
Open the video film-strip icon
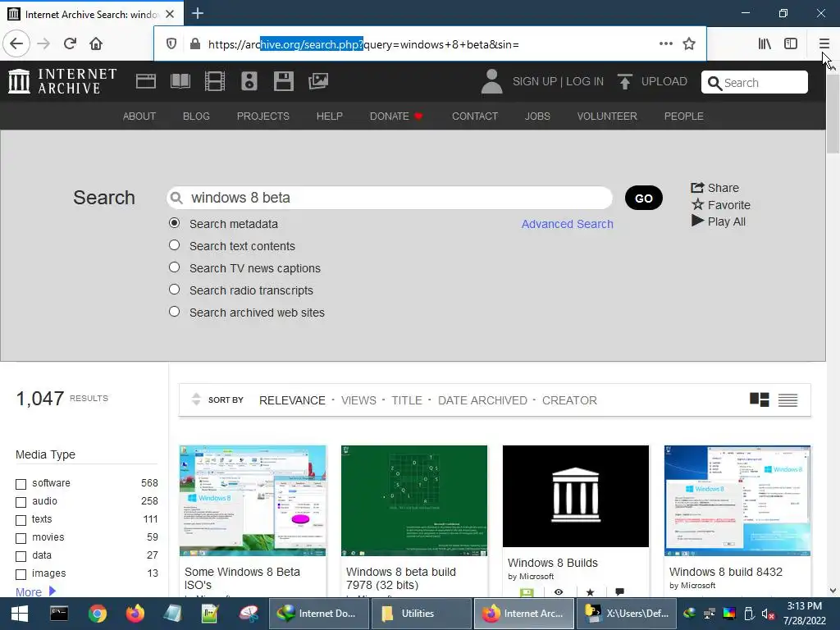215,81
